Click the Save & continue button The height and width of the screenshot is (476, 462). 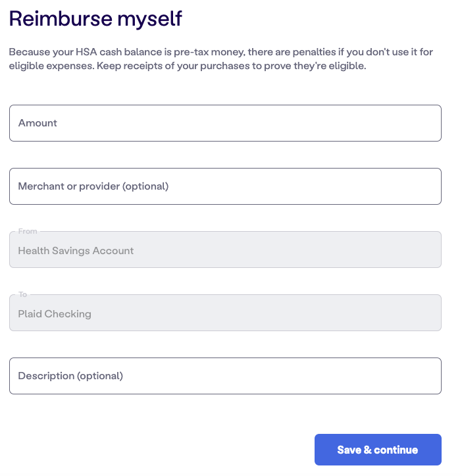point(378,450)
